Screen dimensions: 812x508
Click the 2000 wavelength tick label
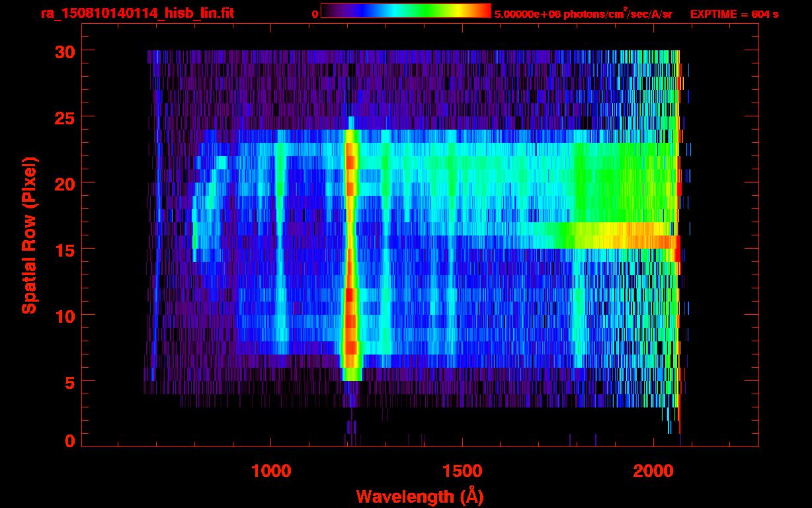pyautogui.click(x=654, y=470)
